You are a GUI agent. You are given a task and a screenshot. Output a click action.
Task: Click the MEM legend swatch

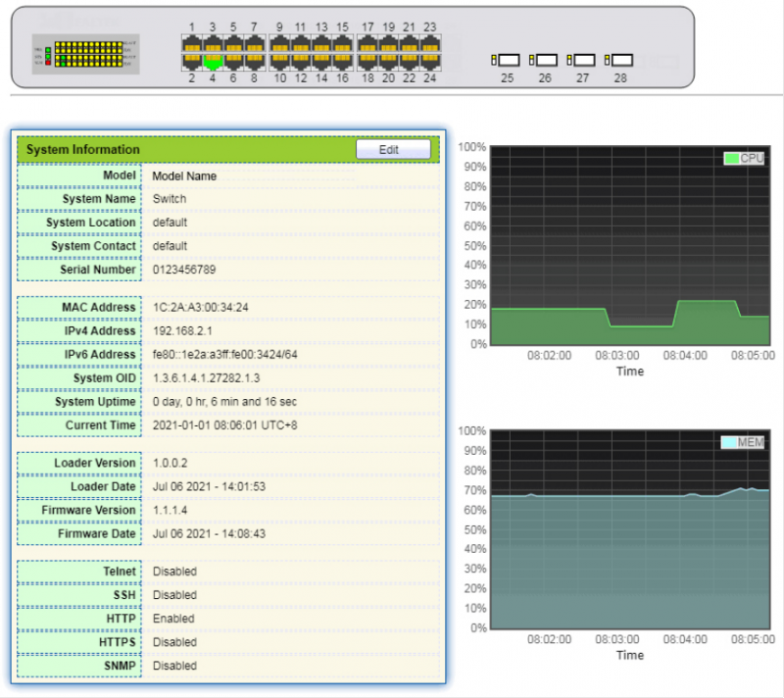click(x=729, y=442)
